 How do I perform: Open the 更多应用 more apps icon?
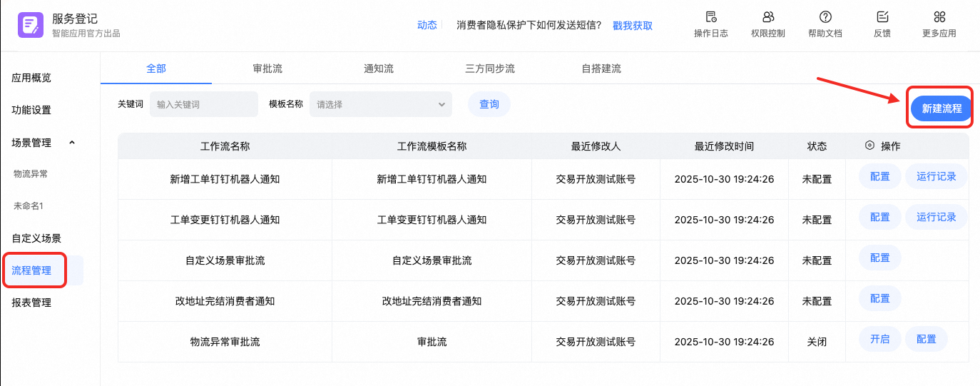[939, 17]
